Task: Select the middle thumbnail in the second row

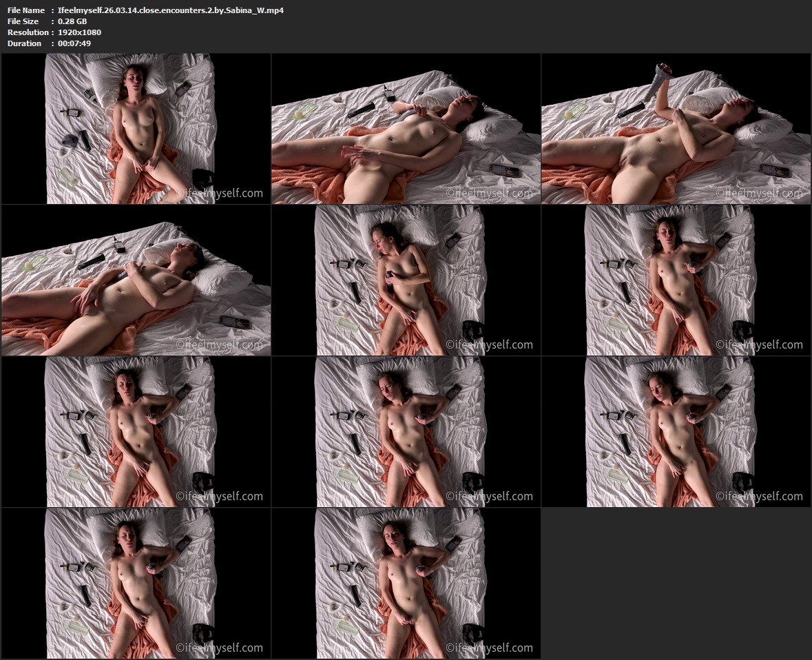Action: click(x=406, y=280)
